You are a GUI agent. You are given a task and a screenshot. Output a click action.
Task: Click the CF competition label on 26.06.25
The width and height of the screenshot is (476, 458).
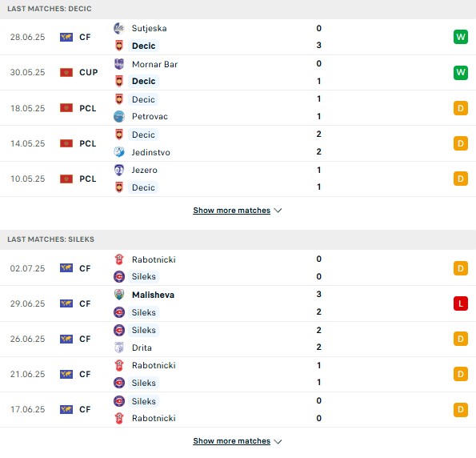click(x=85, y=339)
